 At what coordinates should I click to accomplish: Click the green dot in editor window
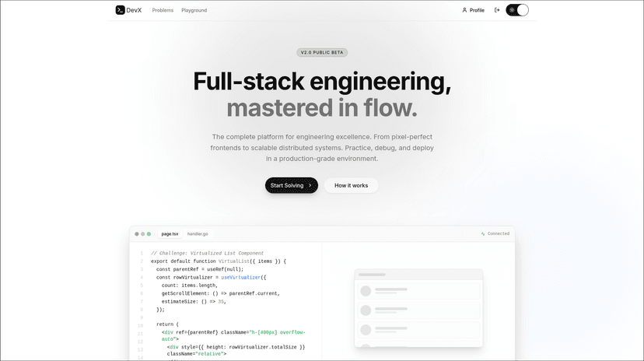click(x=149, y=233)
